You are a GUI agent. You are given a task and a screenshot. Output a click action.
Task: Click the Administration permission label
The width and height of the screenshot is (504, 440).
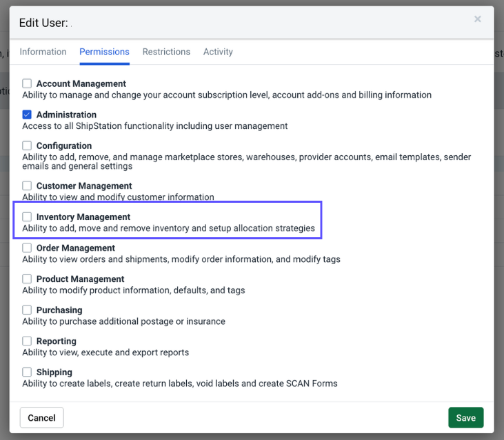pos(66,115)
